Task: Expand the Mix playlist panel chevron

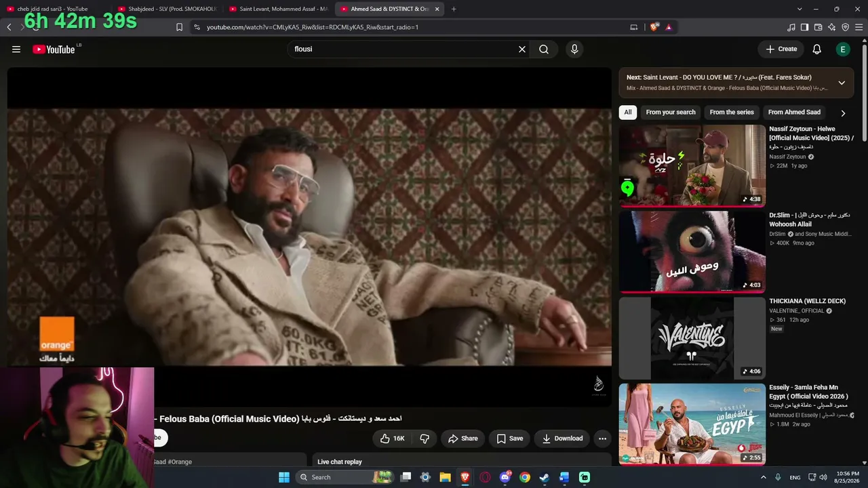Action: coord(842,83)
